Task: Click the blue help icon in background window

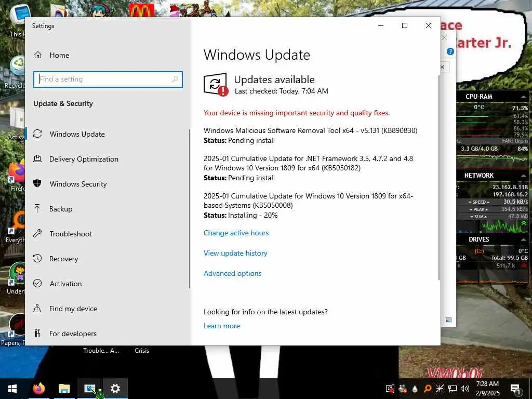Action: tap(450, 51)
